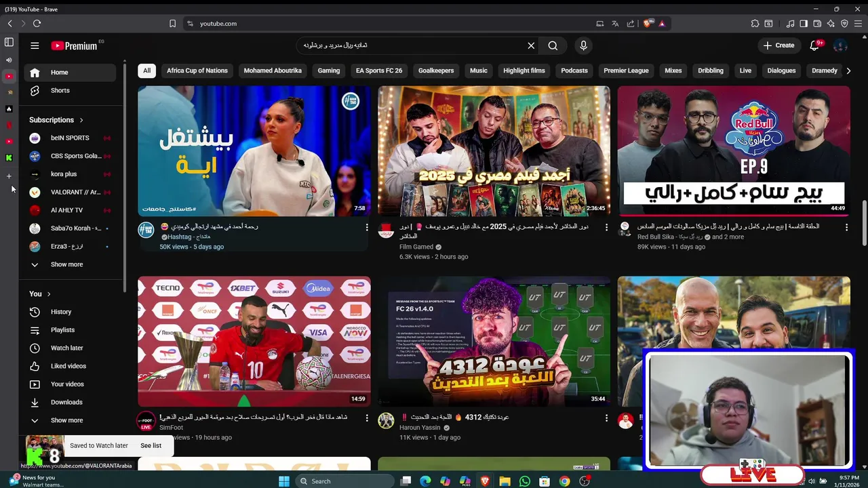Image resolution: width=868 pixels, height=488 pixels.
Task: Open options menu for Red Bull Sika video
Action: click(x=846, y=228)
